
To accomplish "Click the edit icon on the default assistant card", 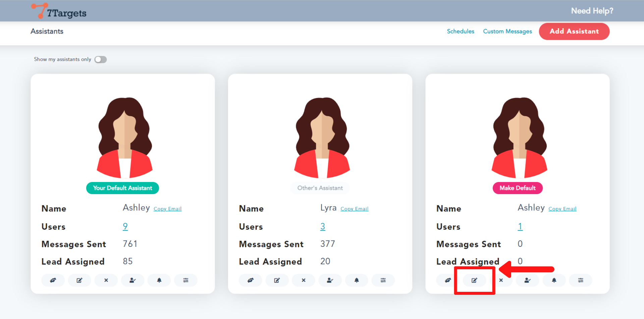I will click(x=79, y=280).
